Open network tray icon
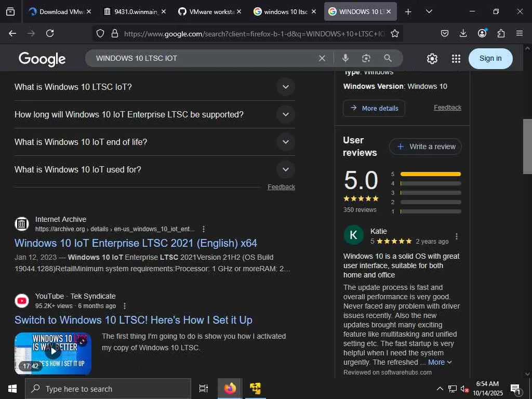Viewport: 532px width, 399px height. click(x=453, y=389)
